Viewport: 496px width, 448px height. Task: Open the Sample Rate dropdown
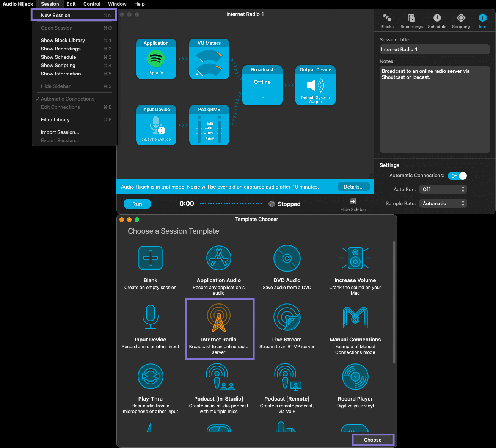(x=443, y=203)
